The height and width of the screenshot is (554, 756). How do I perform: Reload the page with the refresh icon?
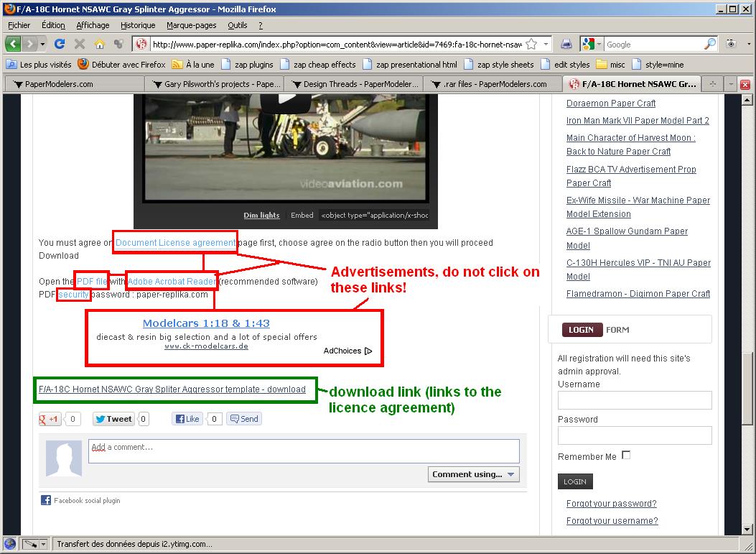tap(60, 44)
